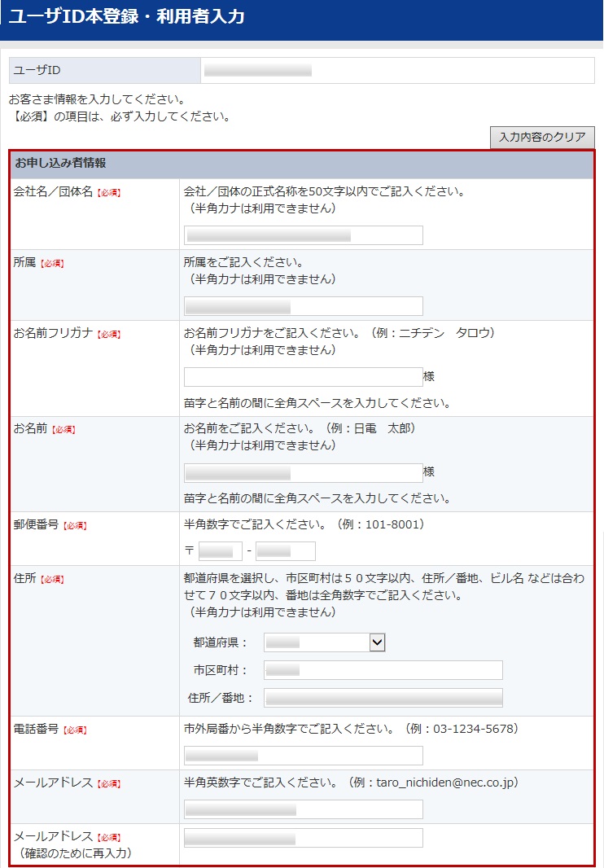The height and width of the screenshot is (868, 604).
Task: Click the 〒 postal mark symbol
Action: click(x=190, y=552)
